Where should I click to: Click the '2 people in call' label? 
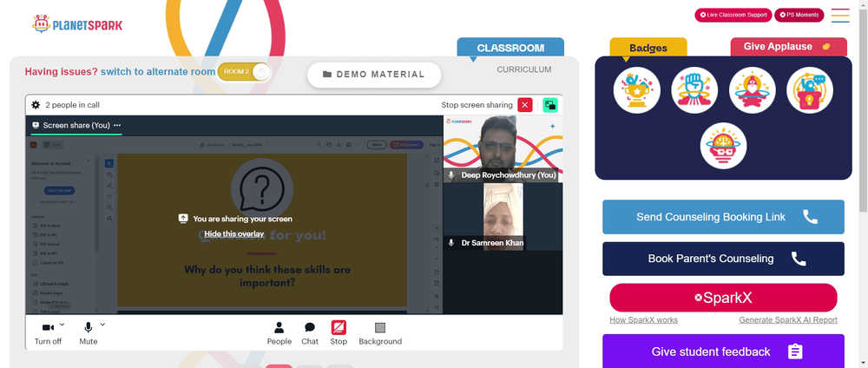(73, 105)
